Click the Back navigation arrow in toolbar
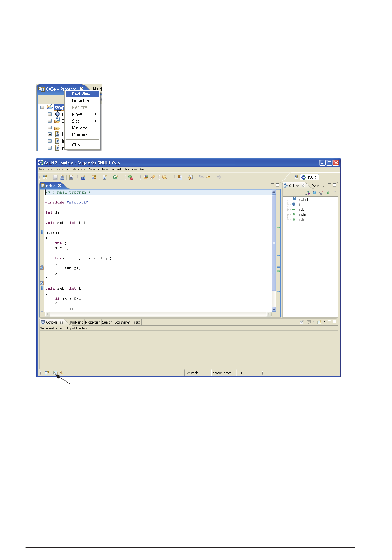This screenshot has height=560, width=392. [208, 177]
